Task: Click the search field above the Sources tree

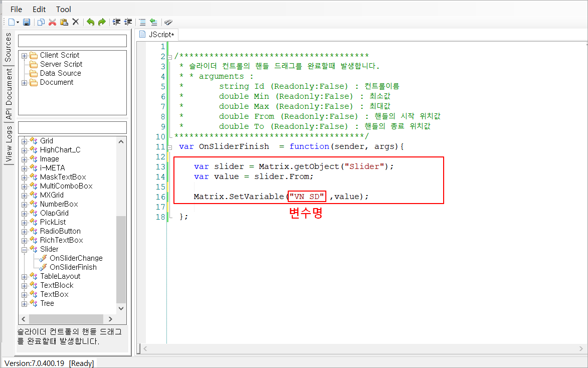Action: click(x=72, y=41)
